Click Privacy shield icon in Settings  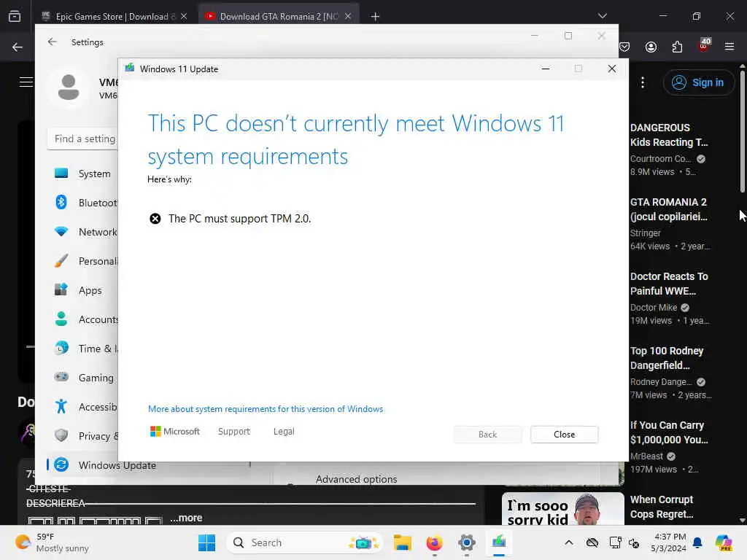pyautogui.click(x=61, y=436)
